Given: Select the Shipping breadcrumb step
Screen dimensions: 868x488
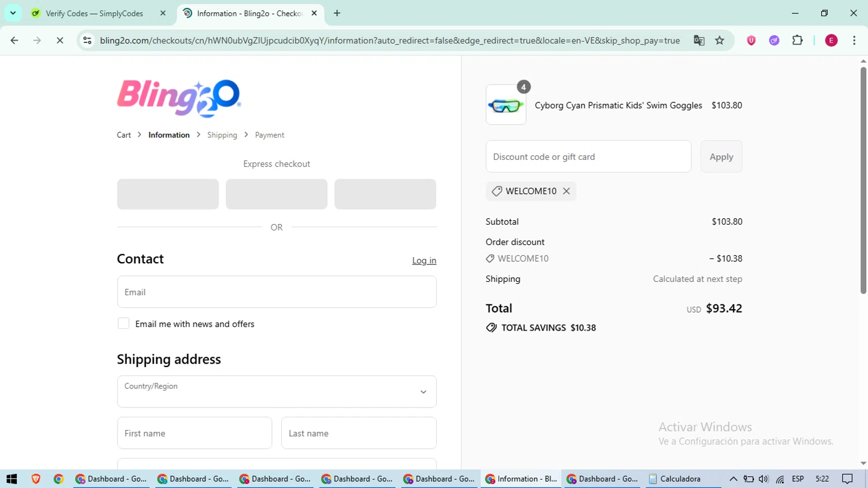Looking at the screenshot, I should coord(222,135).
